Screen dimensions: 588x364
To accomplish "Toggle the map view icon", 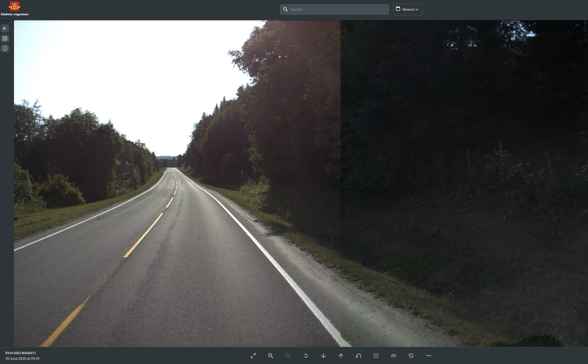I will pos(5,38).
